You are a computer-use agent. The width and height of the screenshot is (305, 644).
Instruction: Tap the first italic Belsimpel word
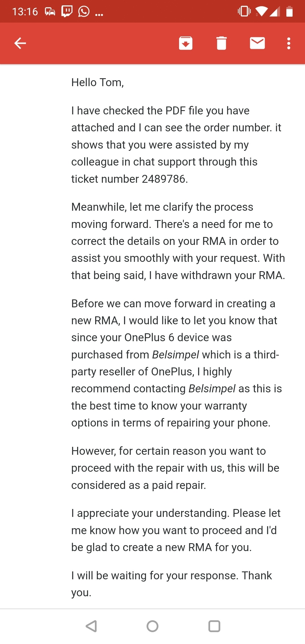pyautogui.click(x=175, y=355)
